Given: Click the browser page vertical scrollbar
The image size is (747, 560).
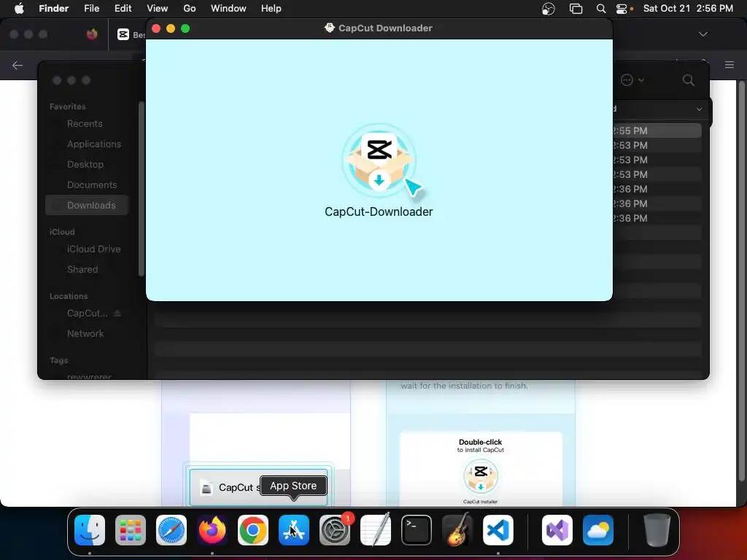Looking at the screenshot, I should point(741,281).
